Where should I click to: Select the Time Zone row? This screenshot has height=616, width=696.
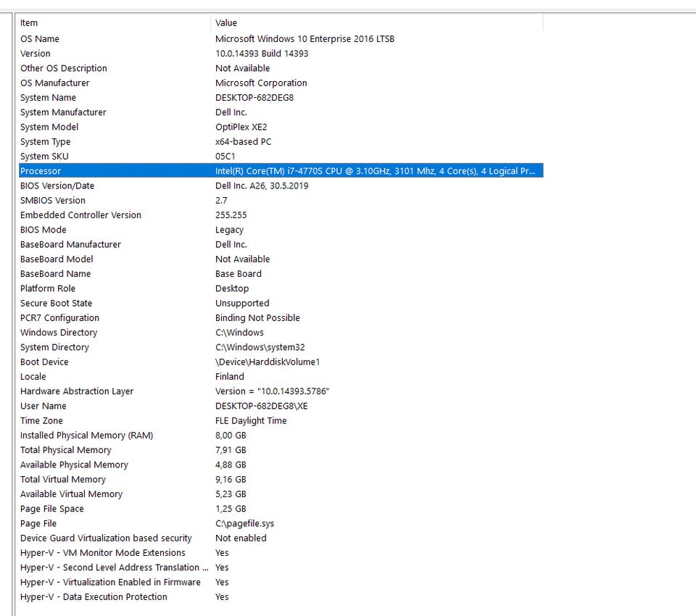(x=281, y=420)
